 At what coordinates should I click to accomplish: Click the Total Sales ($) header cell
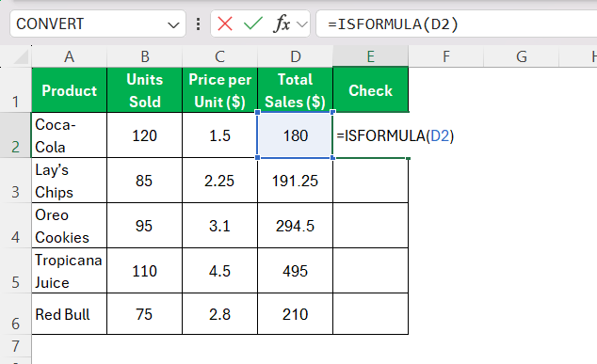click(x=296, y=90)
